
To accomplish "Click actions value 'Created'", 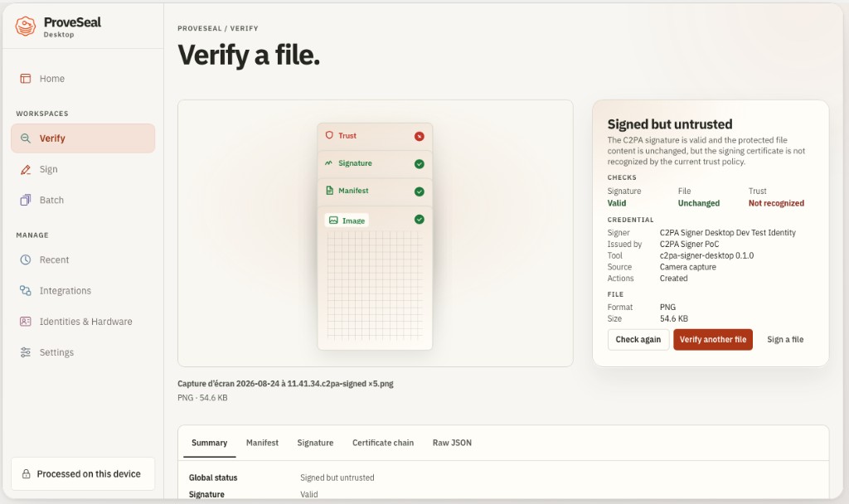I will point(673,279).
